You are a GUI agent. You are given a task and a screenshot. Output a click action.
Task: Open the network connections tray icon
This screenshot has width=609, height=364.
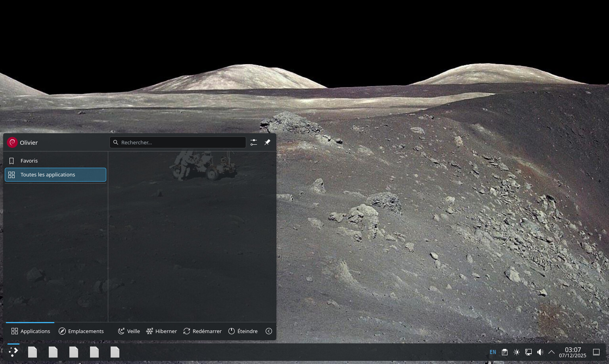pos(529,352)
